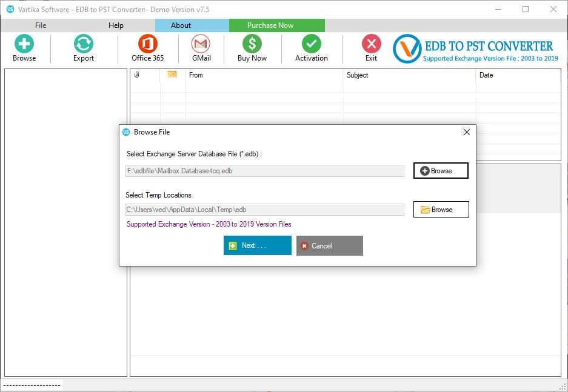
Task: Browse for the Exchange EDB database file
Action: click(x=441, y=171)
